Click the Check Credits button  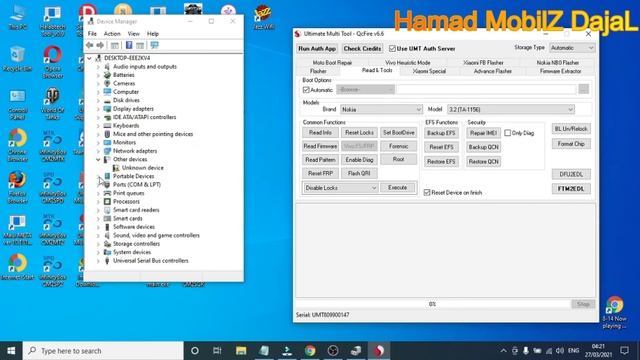click(362, 49)
